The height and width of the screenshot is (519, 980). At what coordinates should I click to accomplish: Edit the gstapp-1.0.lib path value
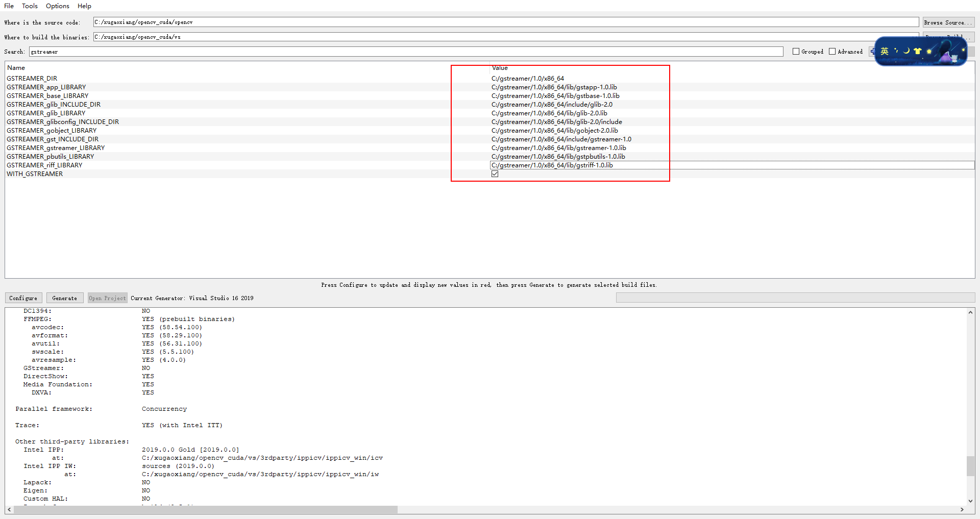pos(554,87)
